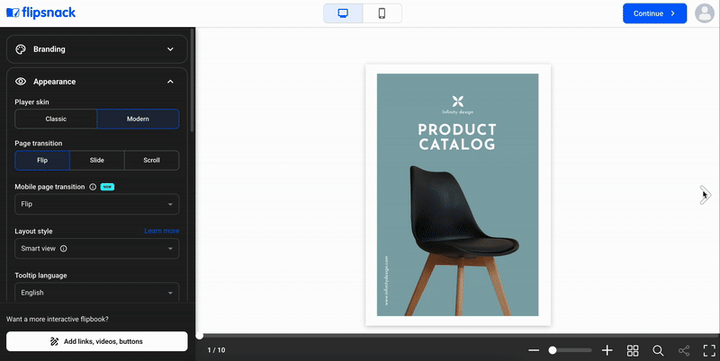Click the page progress bar handle

pyautogui.click(x=199, y=336)
